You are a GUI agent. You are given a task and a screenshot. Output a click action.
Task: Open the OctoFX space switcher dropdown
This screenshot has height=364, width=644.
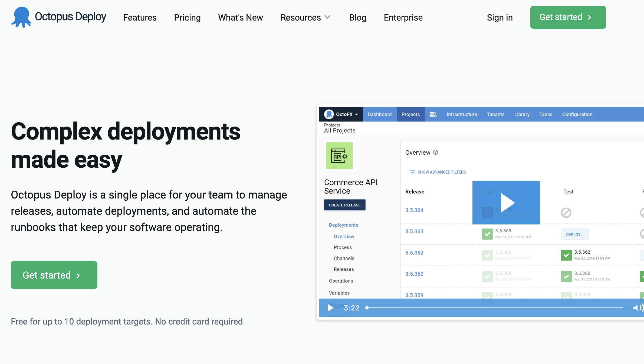coord(346,114)
